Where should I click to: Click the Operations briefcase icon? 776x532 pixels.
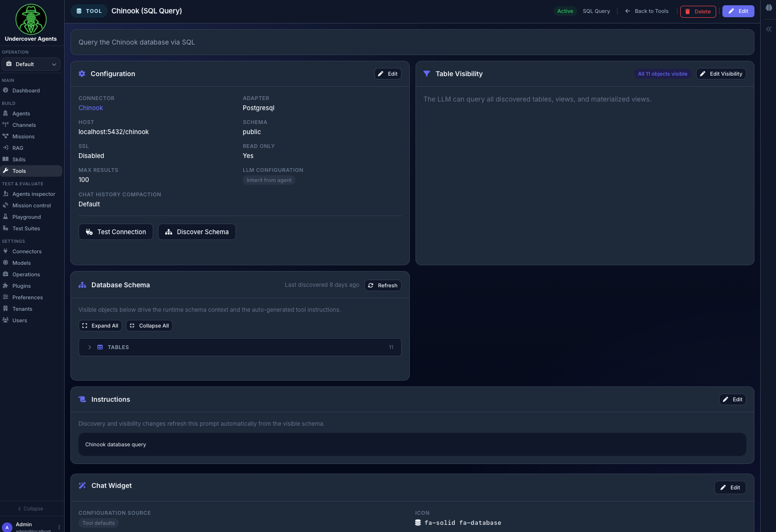(6, 274)
